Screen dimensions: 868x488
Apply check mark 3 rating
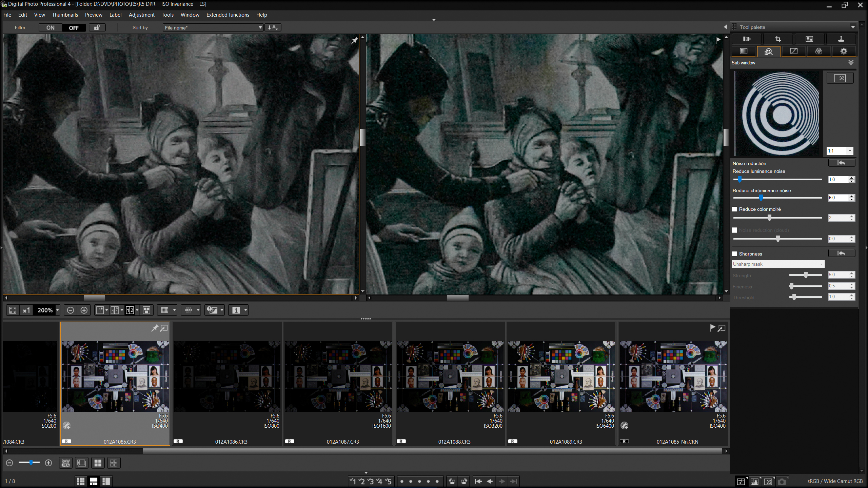coord(371,481)
